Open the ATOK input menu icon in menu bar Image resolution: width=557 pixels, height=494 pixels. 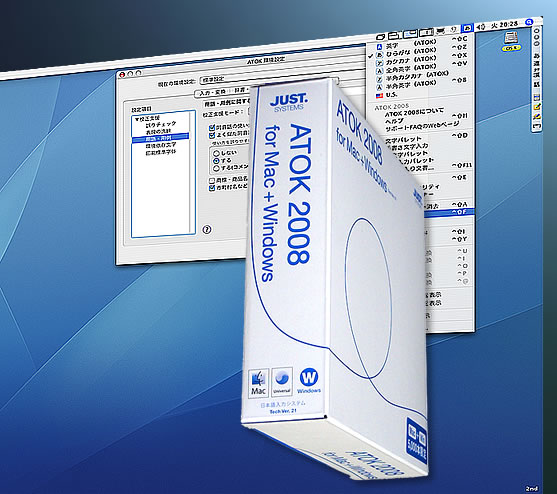468,28
